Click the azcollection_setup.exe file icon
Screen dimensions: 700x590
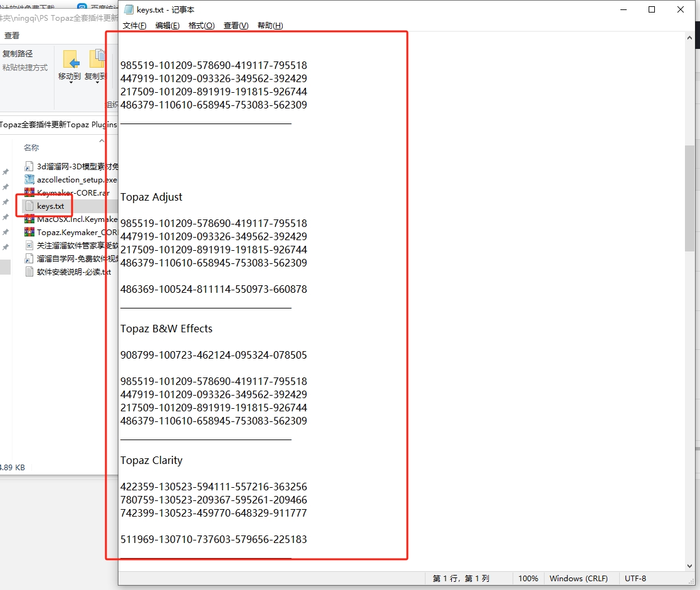point(29,179)
